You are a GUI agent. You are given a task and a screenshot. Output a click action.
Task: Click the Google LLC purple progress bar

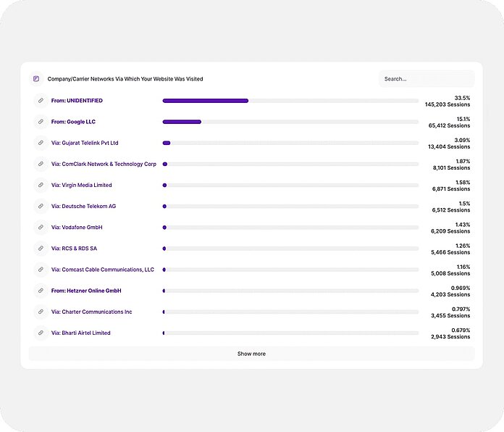182,122
